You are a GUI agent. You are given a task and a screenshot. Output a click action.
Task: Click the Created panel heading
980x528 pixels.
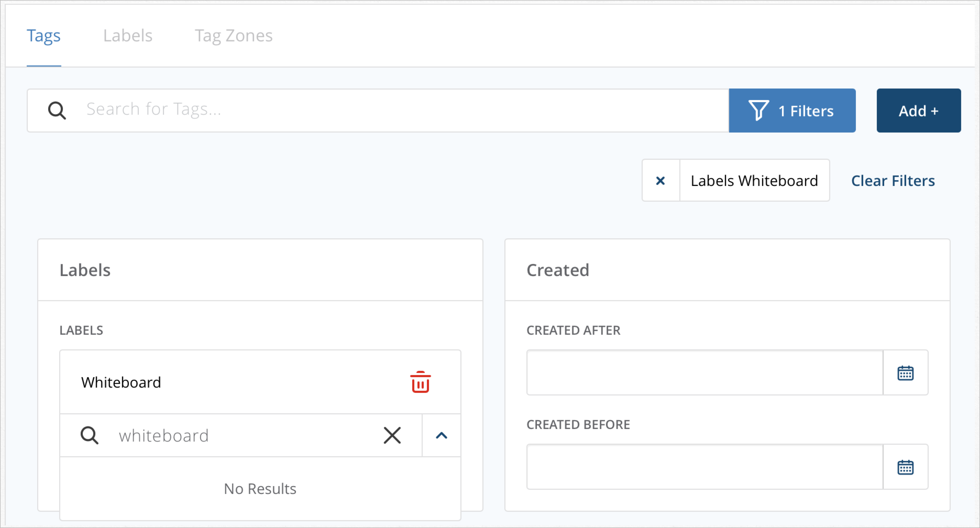pyautogui.click(x=558, y=270)
